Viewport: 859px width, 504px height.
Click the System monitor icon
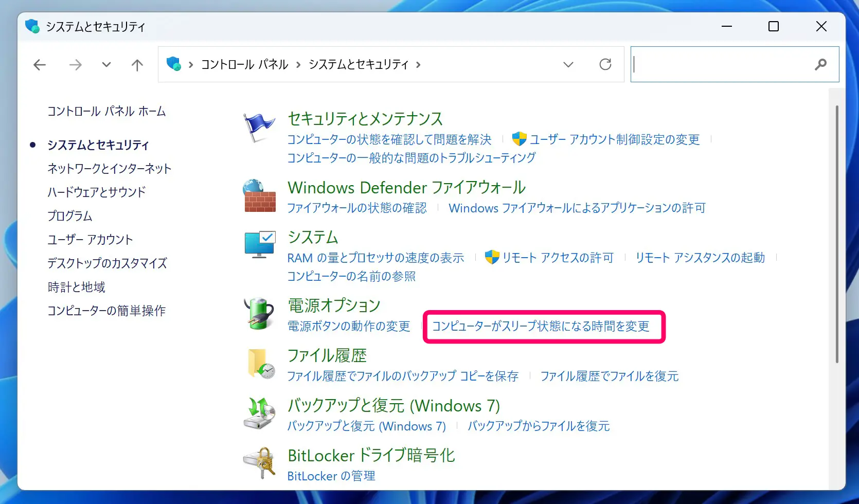pos(259,245)
